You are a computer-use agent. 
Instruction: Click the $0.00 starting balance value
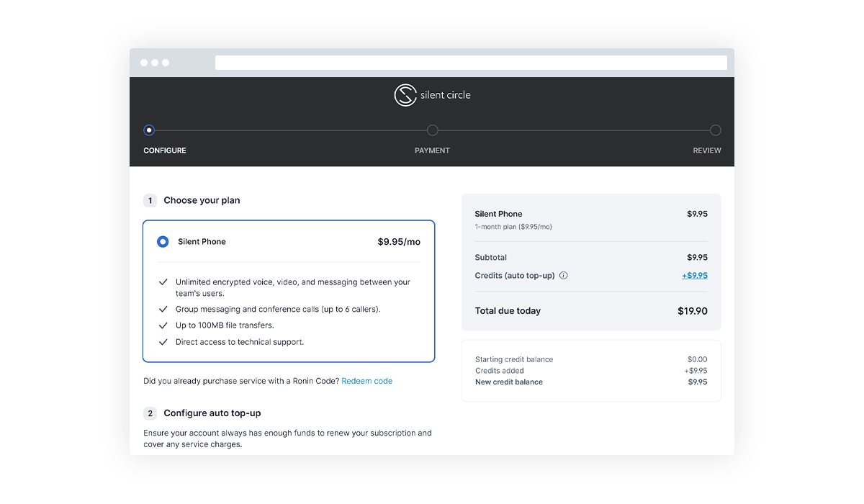click(x=698, y=359)
